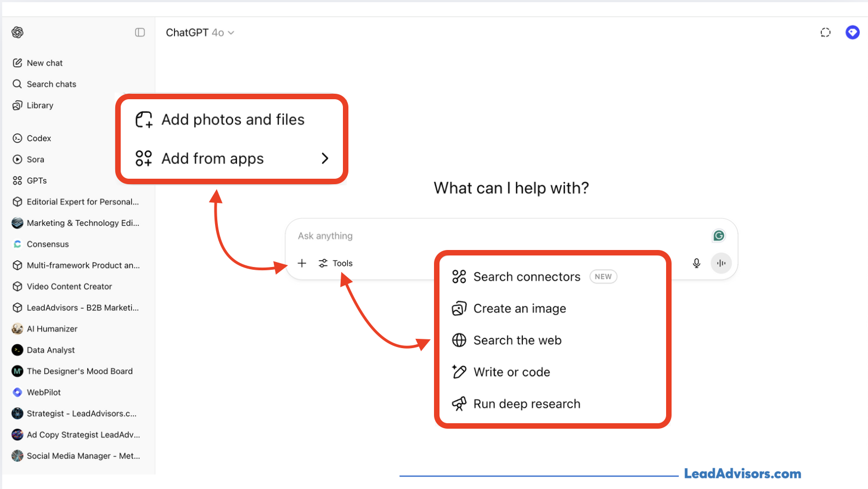Image resolution: width=868 pixels, height=489 pixels.
Task: Open The Designer's Mood Board GPT
Action: [x=72, y=371]
